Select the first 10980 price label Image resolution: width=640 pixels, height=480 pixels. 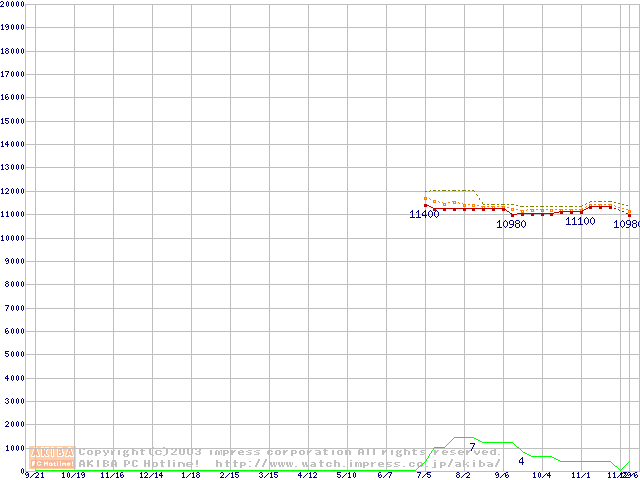511,225
